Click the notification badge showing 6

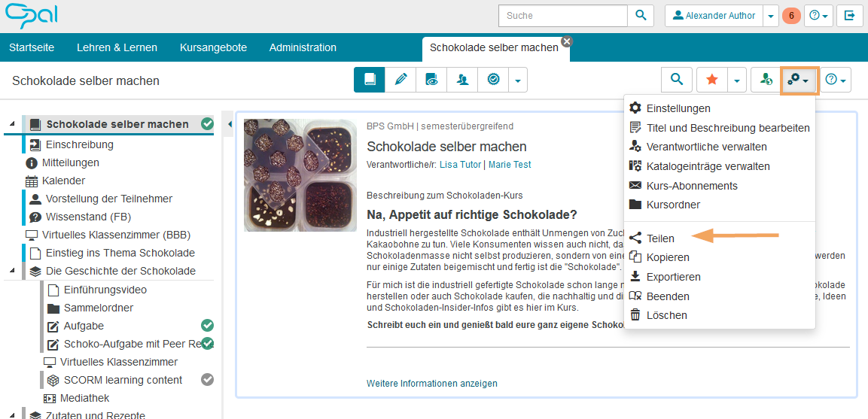791,16
